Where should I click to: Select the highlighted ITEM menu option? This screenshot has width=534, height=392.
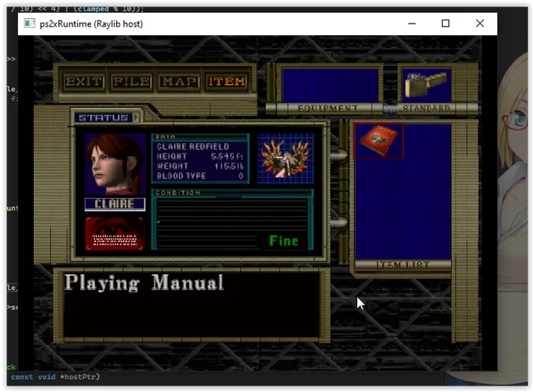tap(227, 82)
